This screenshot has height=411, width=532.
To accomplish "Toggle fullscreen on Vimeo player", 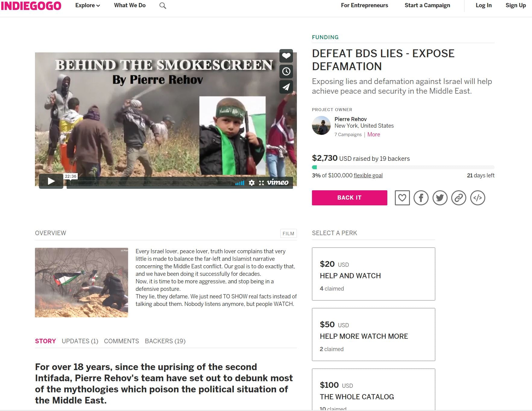I will coord(261,183).
